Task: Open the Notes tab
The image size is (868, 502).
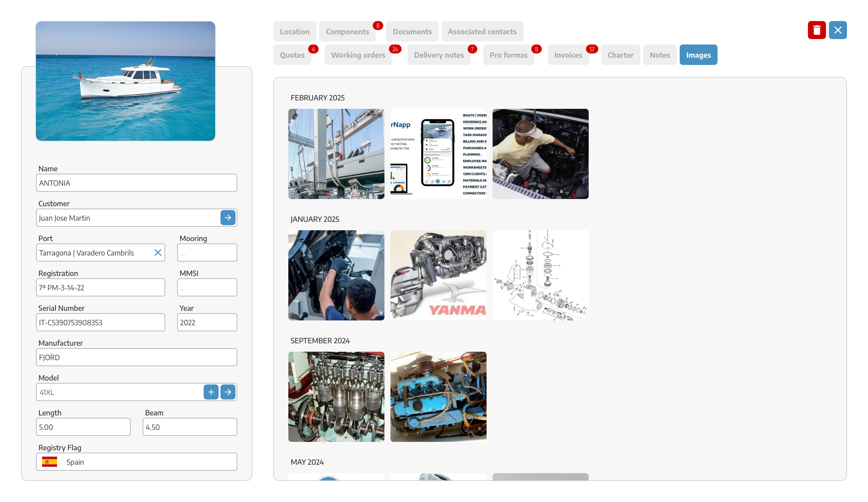Action: pyautogui.click(x=660, y=55)
